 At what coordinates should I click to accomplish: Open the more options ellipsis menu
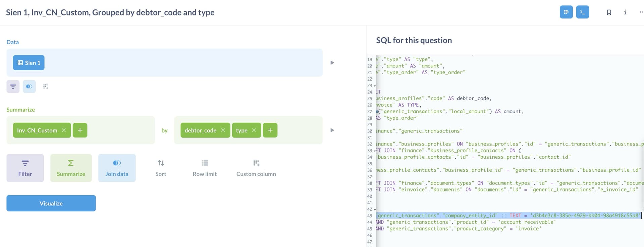pyautogui.click(x=641, y=12)
